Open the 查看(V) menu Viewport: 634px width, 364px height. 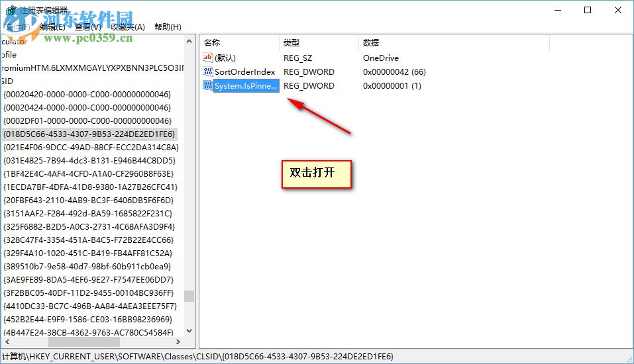(87, 27)
